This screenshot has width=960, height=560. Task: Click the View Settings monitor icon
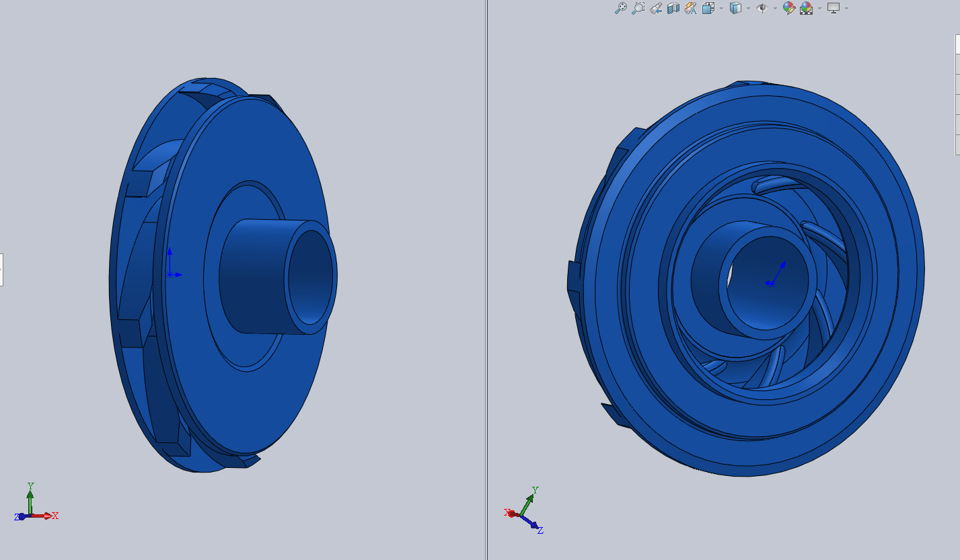click(834, 8)
